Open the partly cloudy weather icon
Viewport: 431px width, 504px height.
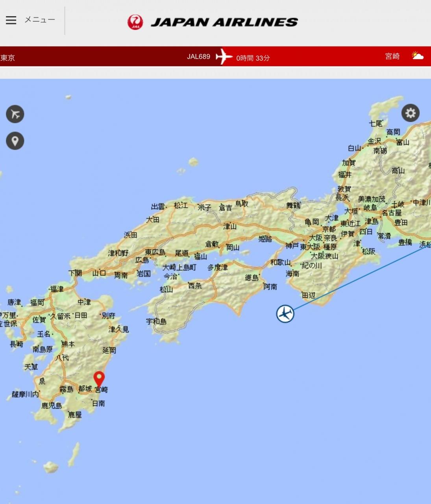[417, 56]
